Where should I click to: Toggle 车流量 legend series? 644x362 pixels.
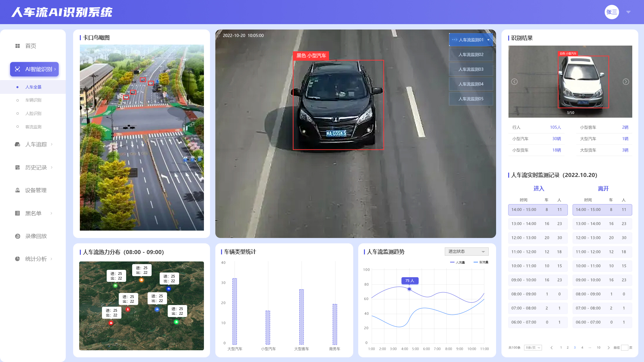pyautogui.click(x=481, y=262)
